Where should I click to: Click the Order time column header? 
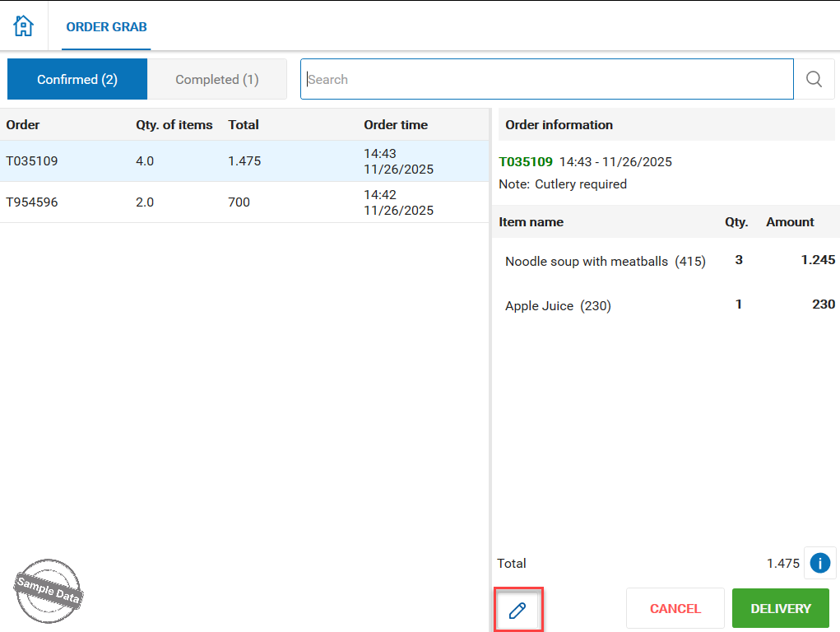pyautogui.click(x=396, y=125)
